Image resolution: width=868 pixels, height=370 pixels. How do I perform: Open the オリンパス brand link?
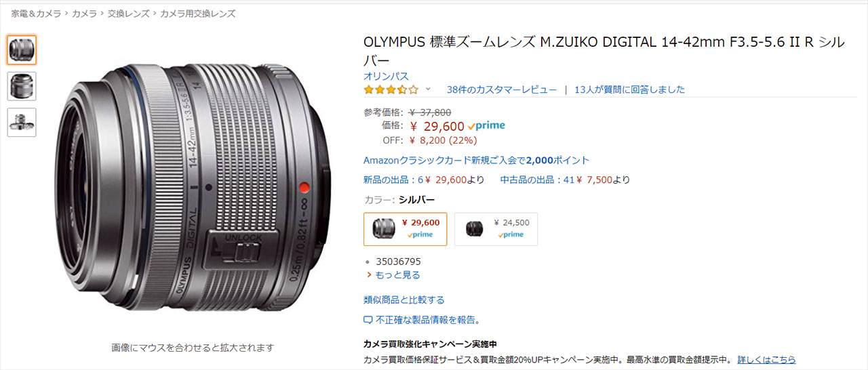point(387,76)
